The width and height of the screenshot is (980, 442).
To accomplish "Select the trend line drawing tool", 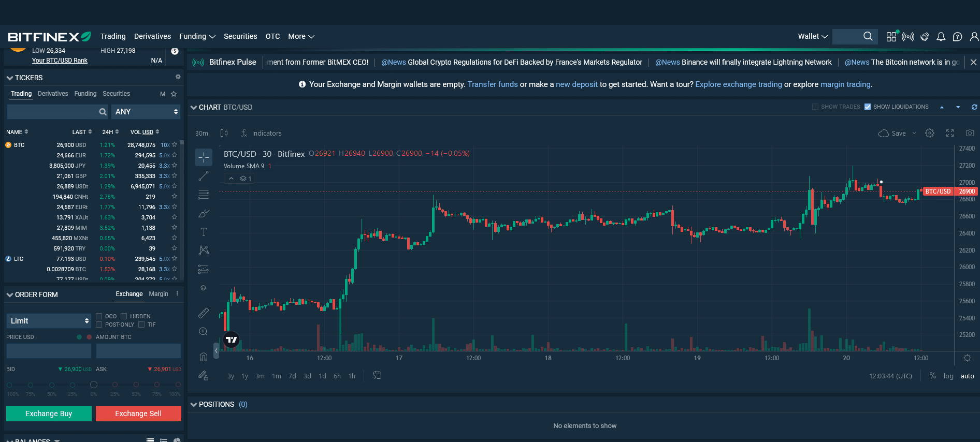I will point(204,176).
